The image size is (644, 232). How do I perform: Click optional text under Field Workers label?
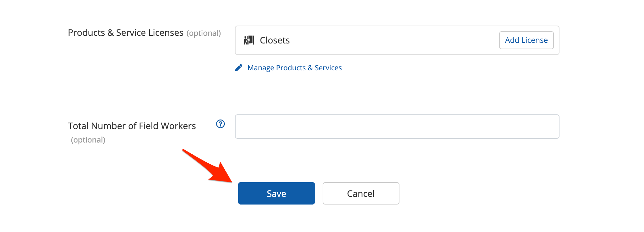(88, 140)
